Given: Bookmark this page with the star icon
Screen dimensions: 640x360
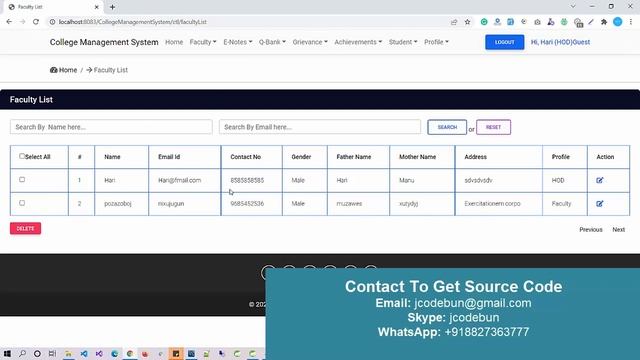Looking at the screenshot, I should [467, 22].
